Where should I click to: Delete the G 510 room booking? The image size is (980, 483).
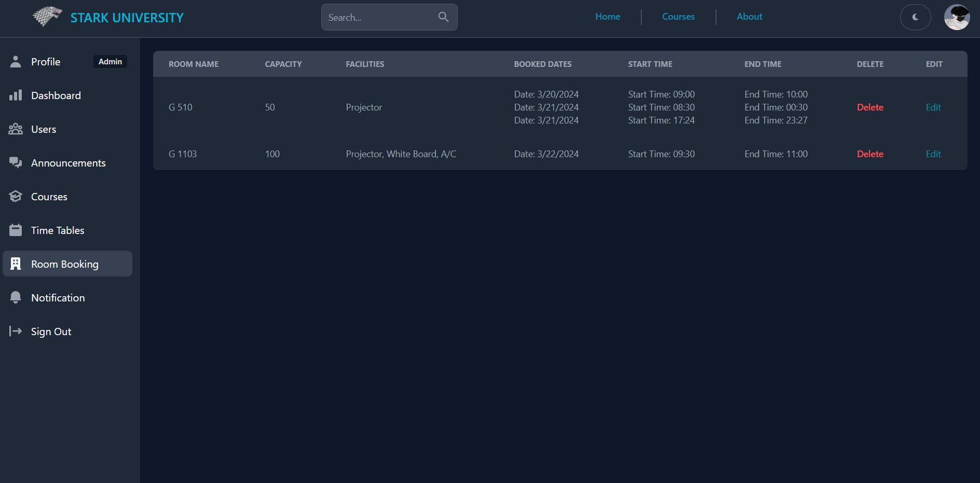click(870, 107)
